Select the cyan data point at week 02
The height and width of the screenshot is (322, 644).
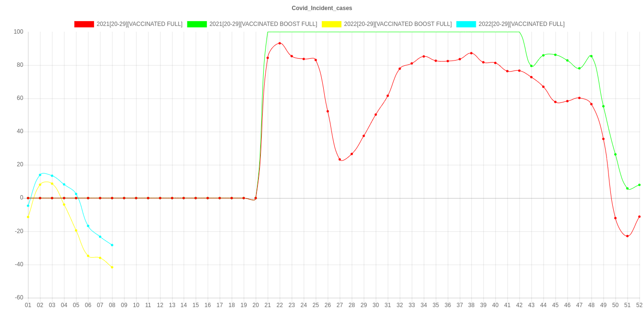40,175
